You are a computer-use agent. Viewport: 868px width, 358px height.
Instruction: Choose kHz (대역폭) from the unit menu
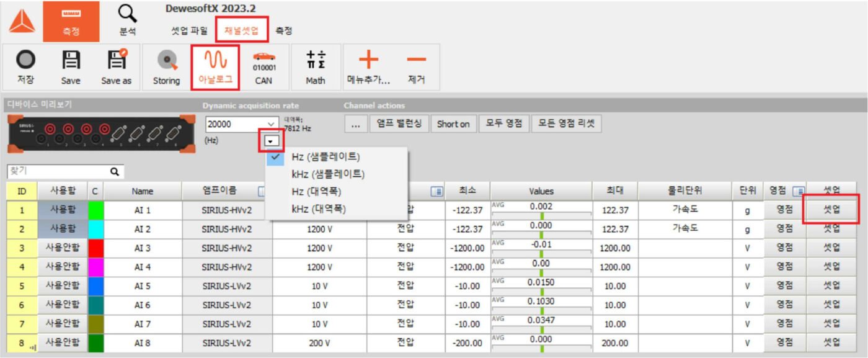coord(337,209)
